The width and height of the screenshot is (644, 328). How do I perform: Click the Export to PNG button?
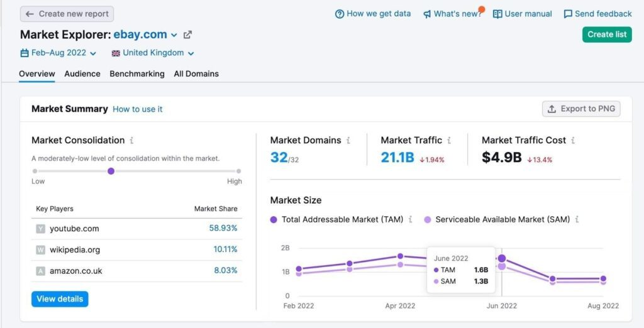[x=581, y=109]
